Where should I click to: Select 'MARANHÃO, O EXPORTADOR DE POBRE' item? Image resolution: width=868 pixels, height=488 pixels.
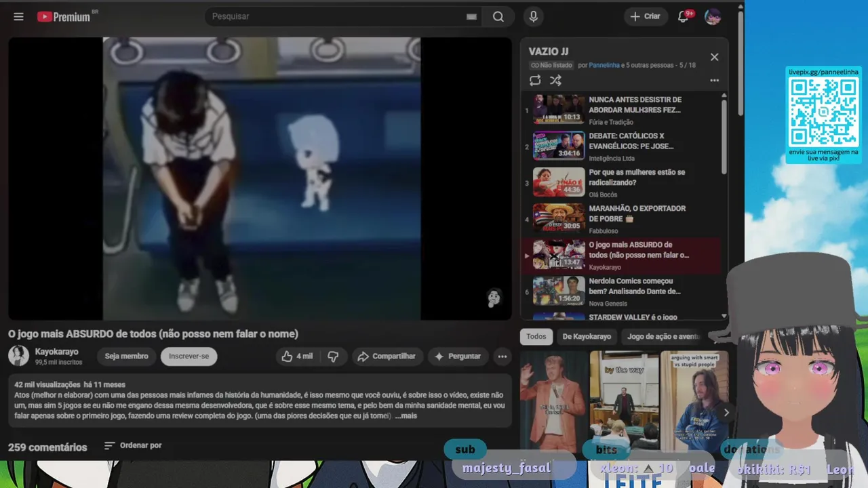click(620, 219)
